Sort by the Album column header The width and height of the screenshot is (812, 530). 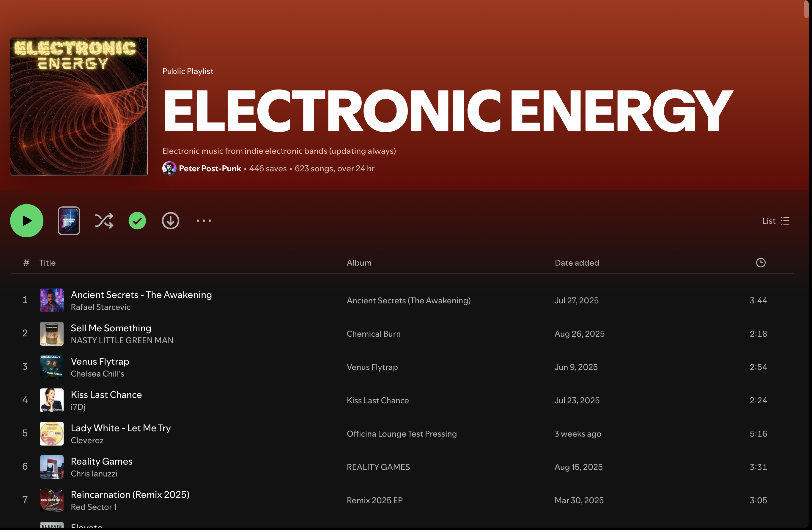tap(359, 263)
